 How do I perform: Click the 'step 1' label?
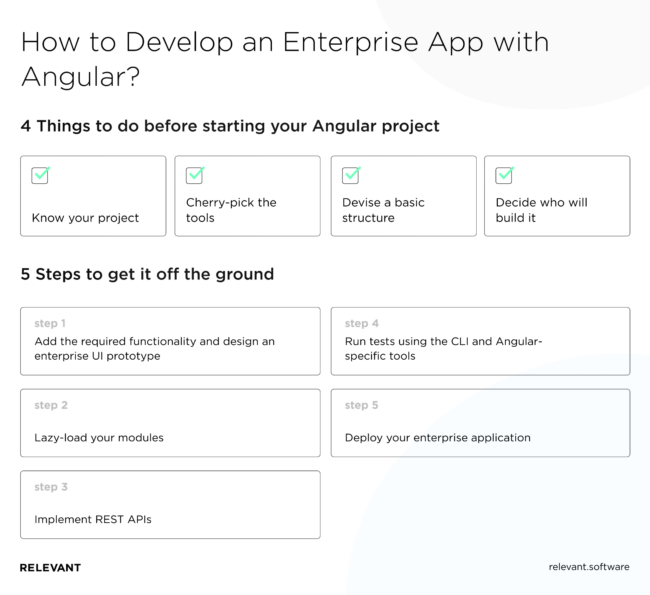coord(50,323)
